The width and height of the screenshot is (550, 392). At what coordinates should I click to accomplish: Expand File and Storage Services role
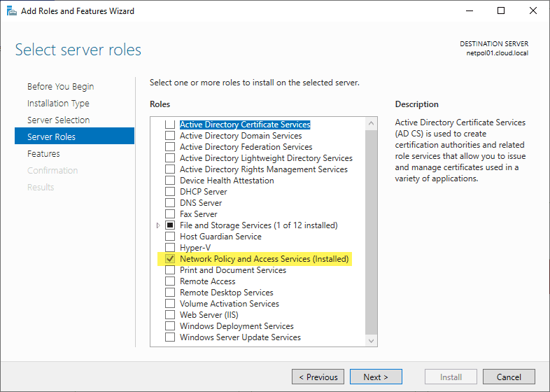tap(158, 225)
